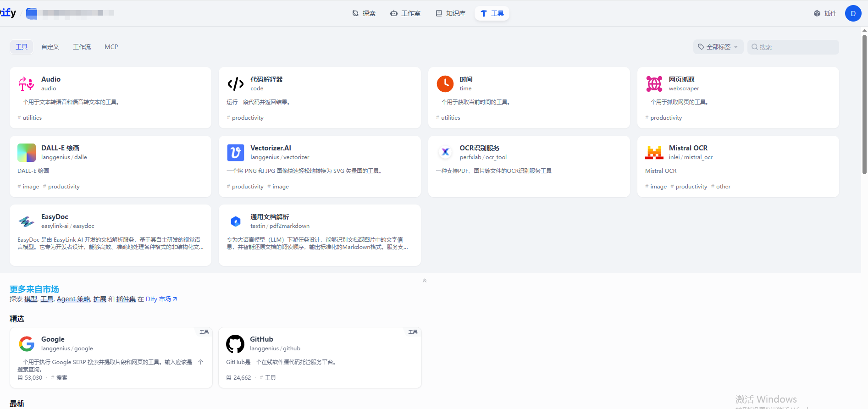Open the 全部标签 dropdown
Viewport: 868px width, 409px height.
click(x=718, y=47)
